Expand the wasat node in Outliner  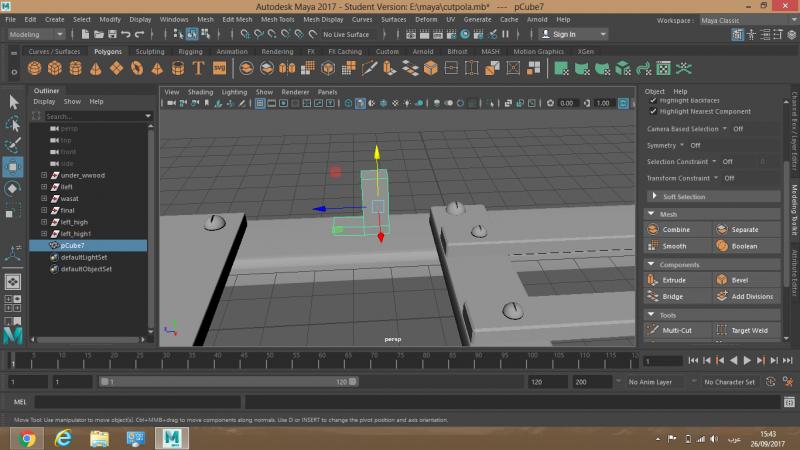44,198
